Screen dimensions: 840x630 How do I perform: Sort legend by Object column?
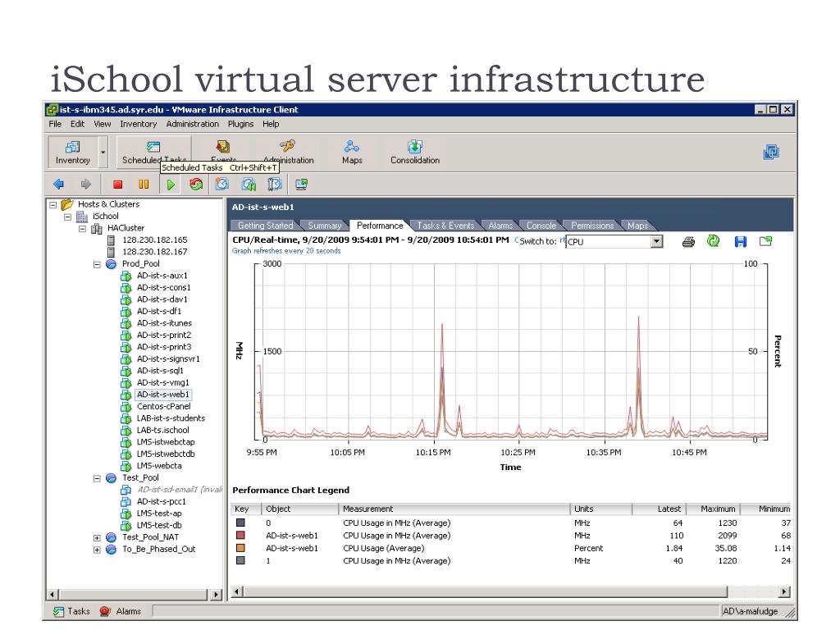coord(300,509)
